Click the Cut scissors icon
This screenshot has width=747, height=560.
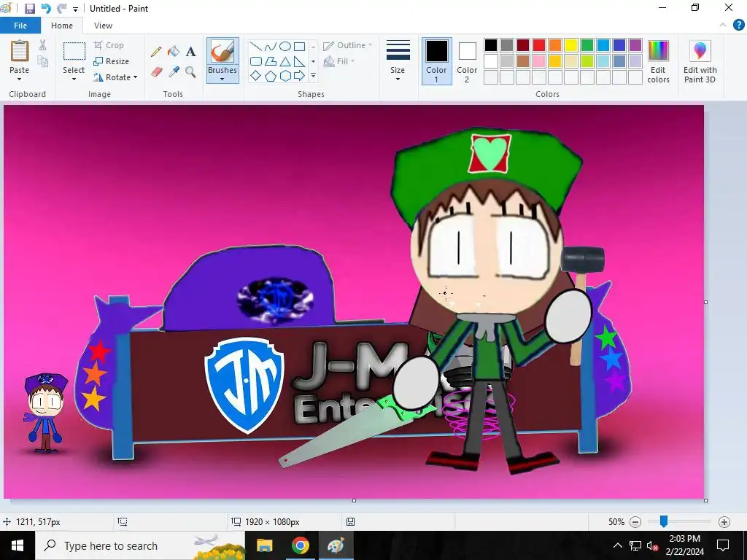pyautogui.click(x=43, y=45)
